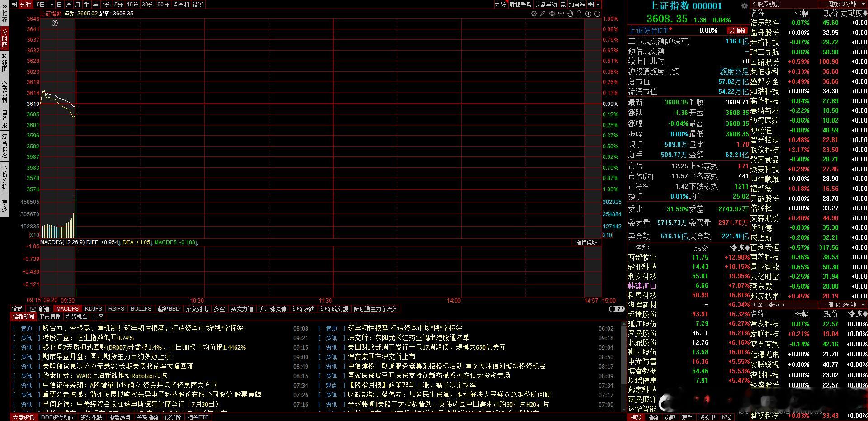
Task: Open chart settings gear icon above the chart
Action: 534,14
